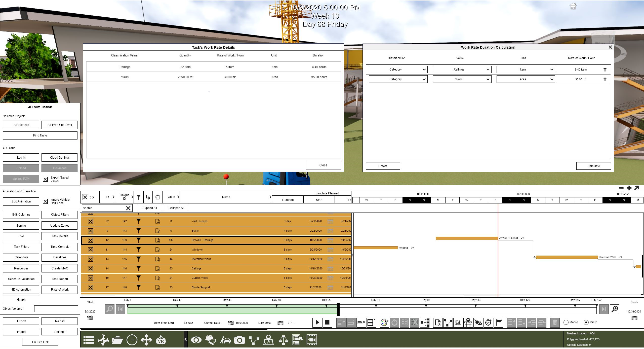The image size is (644, 349).
Task: Click the Expand All button
Action: tap(150, 208)
